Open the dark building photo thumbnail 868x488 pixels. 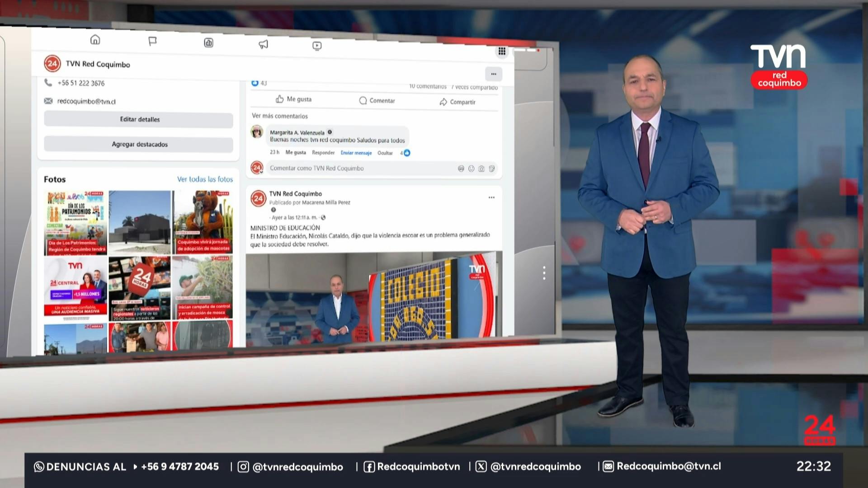tap(140, 222)
